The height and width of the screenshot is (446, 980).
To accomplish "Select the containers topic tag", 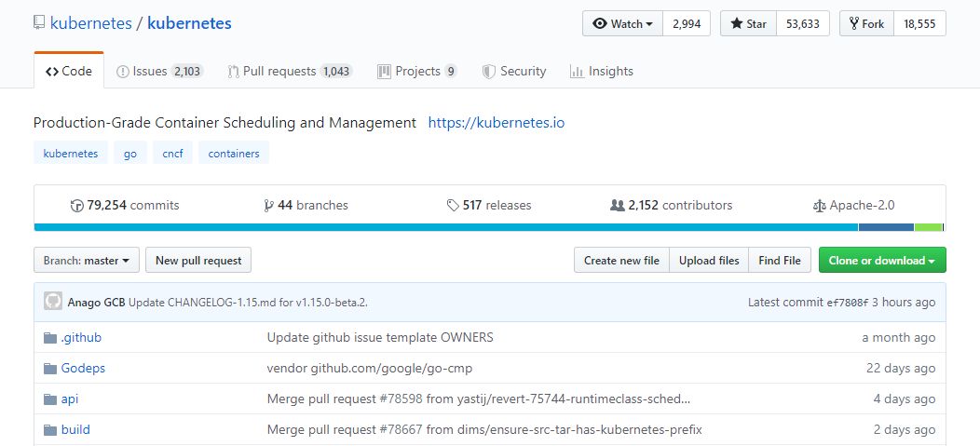I will pyautogui.click(x=234, y=153).
